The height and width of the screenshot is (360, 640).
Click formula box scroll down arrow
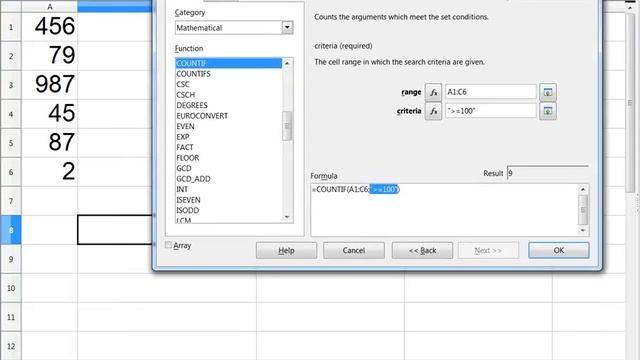coord(583,230)
